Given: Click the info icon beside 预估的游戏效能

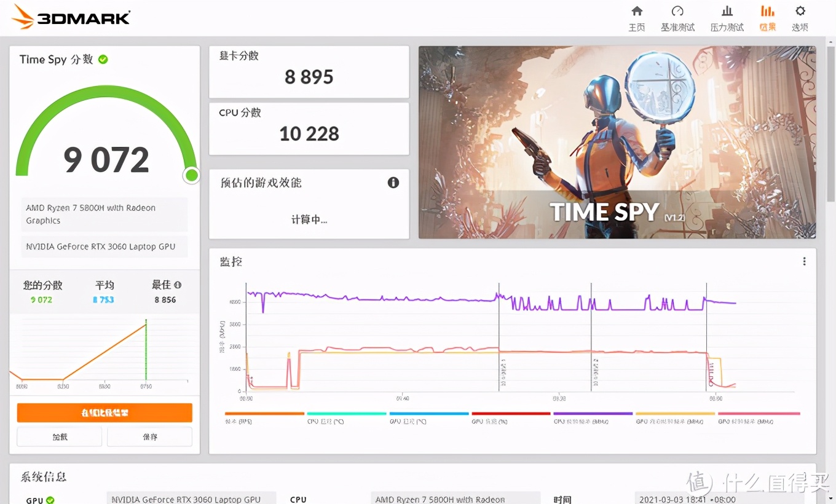Looking at the screenshot, I should pyautogui.click(x=393, y=183).
